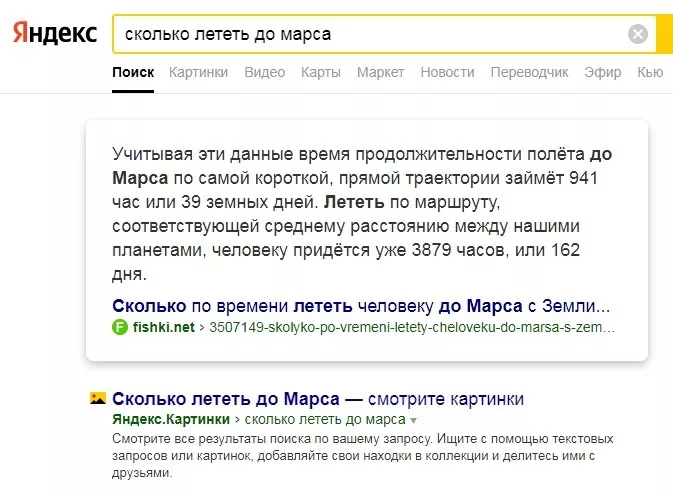Open the Эфир tab

pyautogui.click(x=603, y=72)
